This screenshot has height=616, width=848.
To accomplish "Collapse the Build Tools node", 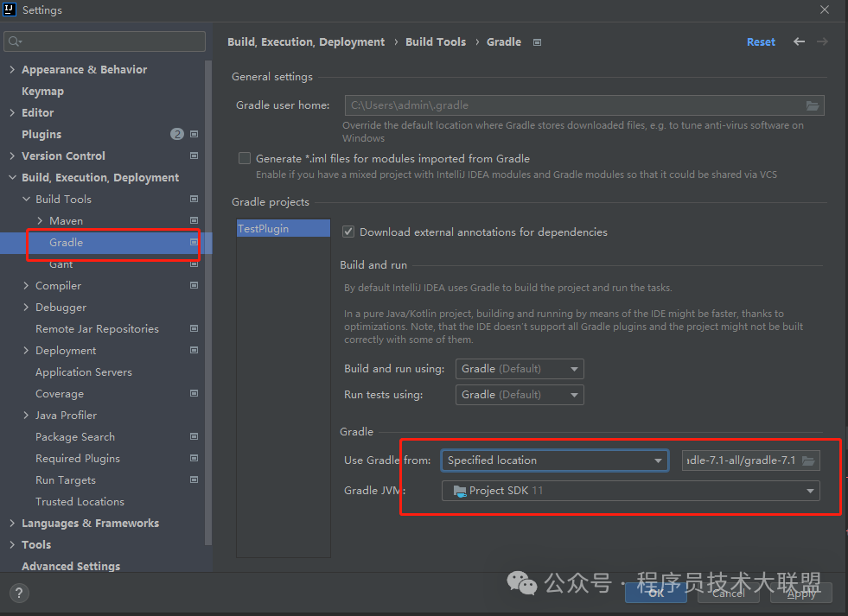I will pos(26,199).
